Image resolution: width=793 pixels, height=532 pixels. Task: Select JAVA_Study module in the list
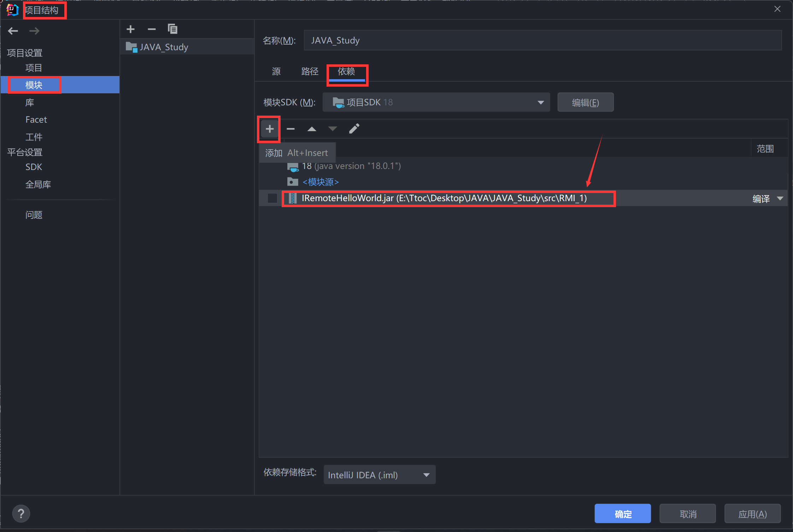[x=187, y=47]
